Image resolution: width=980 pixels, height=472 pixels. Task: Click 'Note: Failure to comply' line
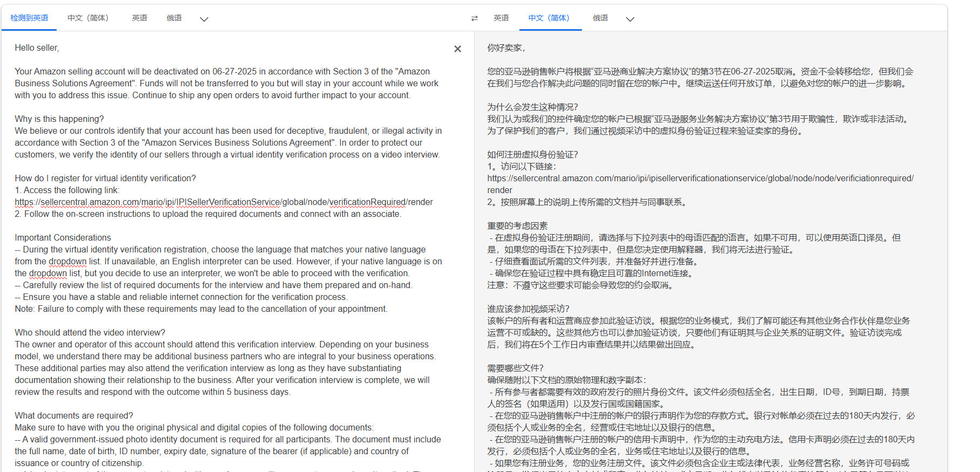(x=201, y=309)
